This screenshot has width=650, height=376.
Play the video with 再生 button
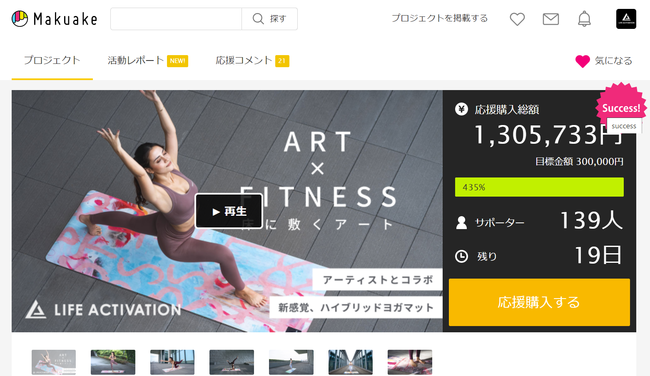point(229,211)
